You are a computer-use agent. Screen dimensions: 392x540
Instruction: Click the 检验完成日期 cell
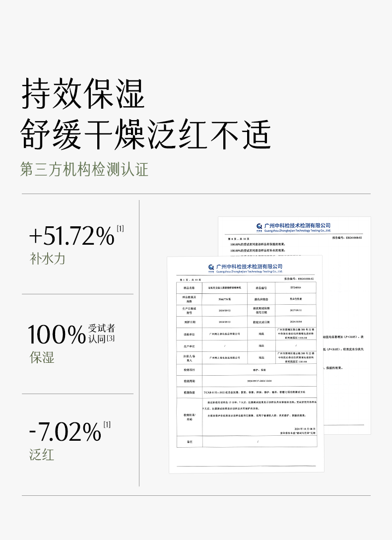click(261, 322)
